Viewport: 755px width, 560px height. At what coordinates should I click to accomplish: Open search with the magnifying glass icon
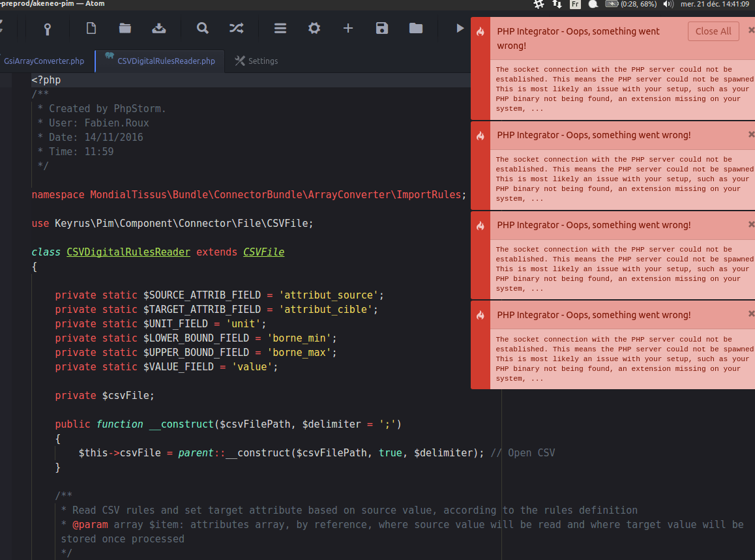(x=203, y=28)
